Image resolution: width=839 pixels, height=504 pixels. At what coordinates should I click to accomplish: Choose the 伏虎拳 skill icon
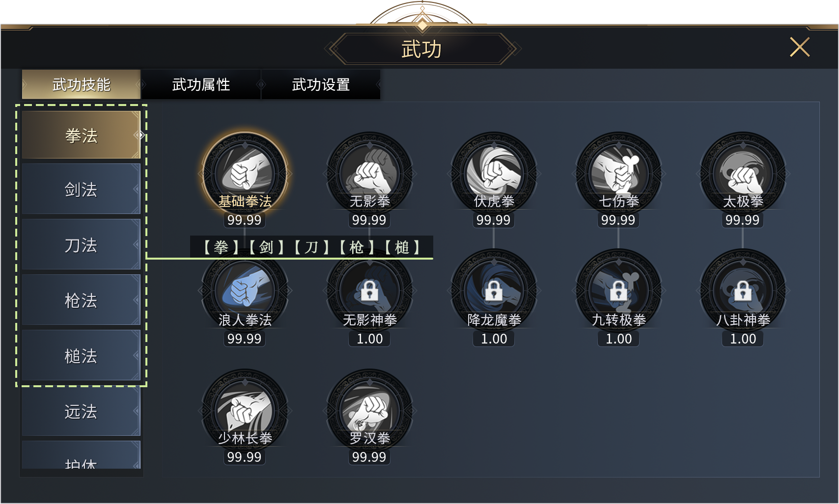click(494, 174)
